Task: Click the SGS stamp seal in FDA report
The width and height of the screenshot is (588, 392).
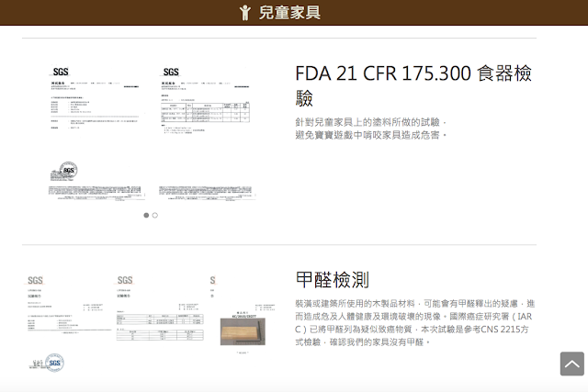Action: pos(68,171)
